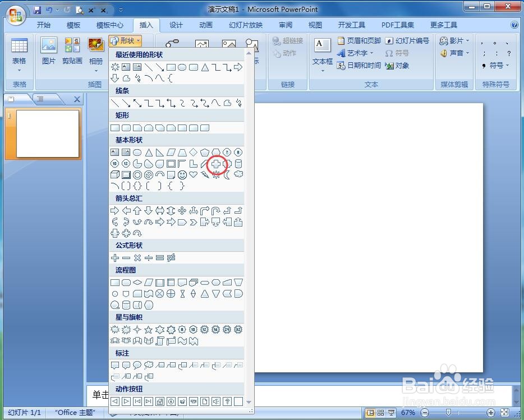Screen dimensions: 524x420
Task: Switch to Normal view on status bar
Action: 371,412
